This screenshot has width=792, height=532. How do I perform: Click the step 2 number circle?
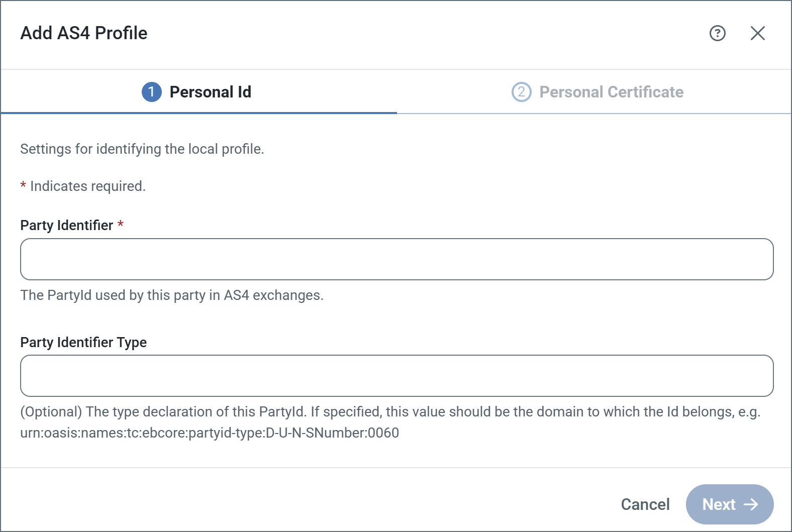pyautogui.click(x=521, y=92)
